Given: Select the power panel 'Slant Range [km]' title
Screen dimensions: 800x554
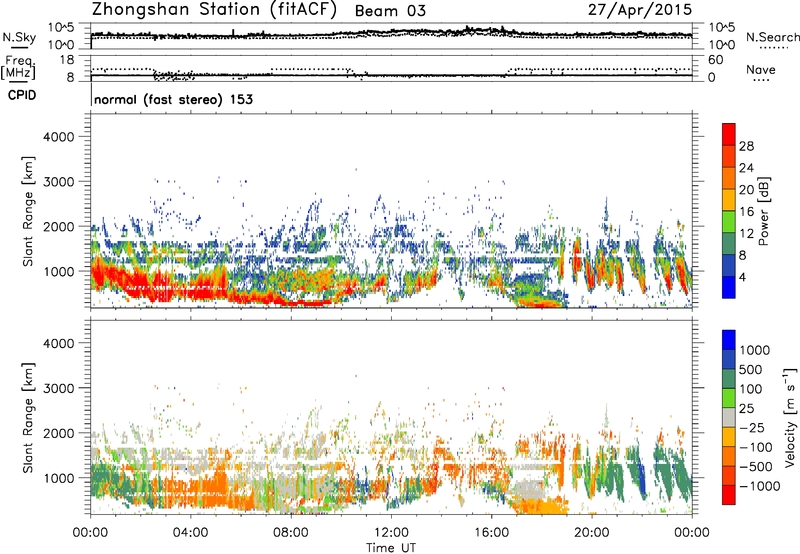Looking at the screenshot, I should (28, 211).
